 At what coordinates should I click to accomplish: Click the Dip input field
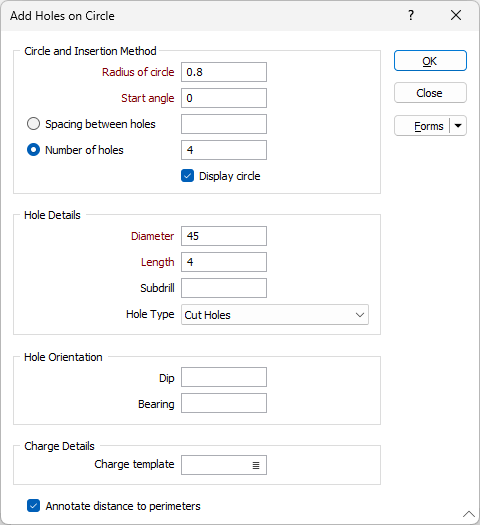(x=224, y=377)
